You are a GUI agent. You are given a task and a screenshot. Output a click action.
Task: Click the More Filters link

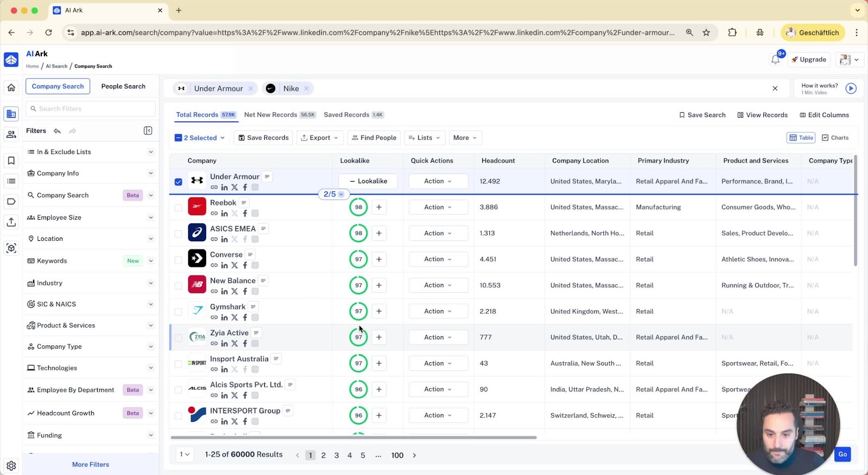(91, 465)
